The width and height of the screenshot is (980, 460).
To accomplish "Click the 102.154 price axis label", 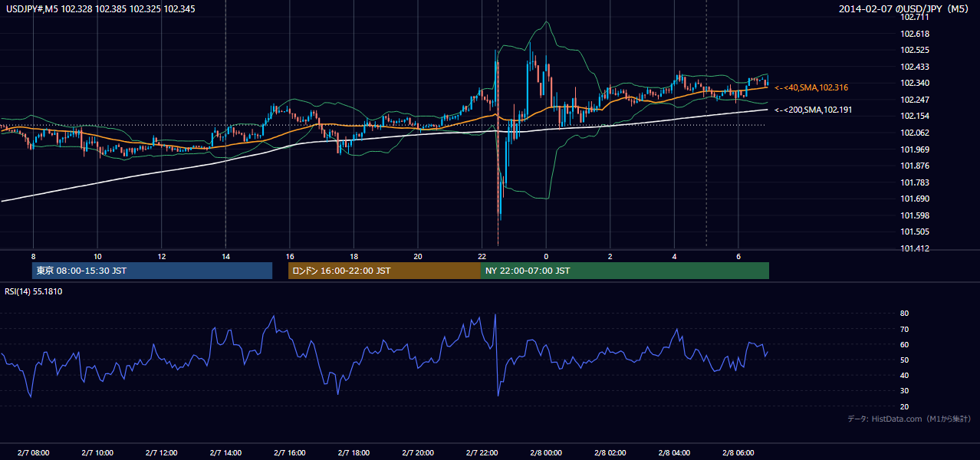I will pos(915,116).
